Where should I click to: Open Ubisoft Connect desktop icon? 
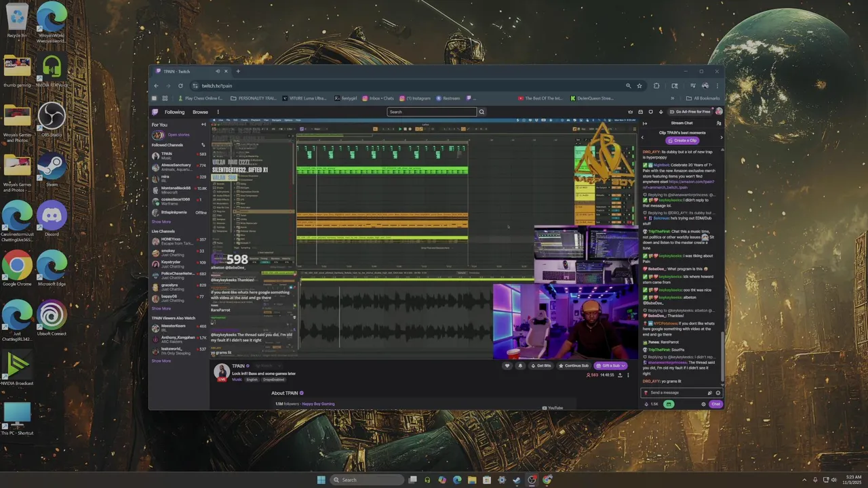[x=52, y=318]
